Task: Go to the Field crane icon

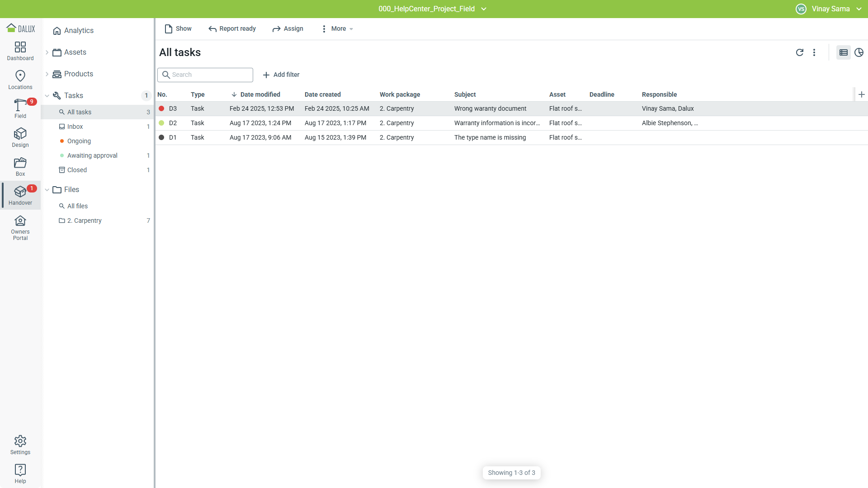Action: tap(20, 105)
